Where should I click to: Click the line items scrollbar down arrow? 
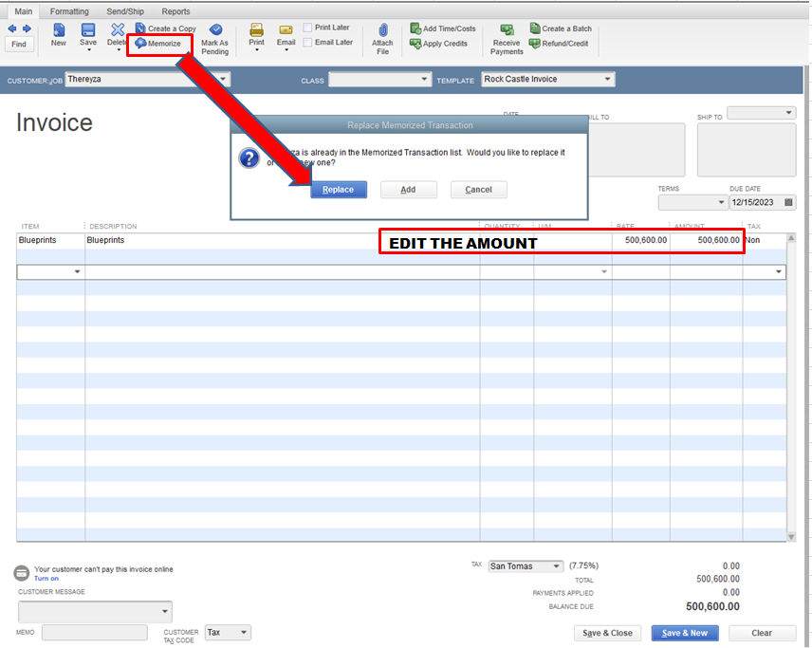click(x=791, y=537)
